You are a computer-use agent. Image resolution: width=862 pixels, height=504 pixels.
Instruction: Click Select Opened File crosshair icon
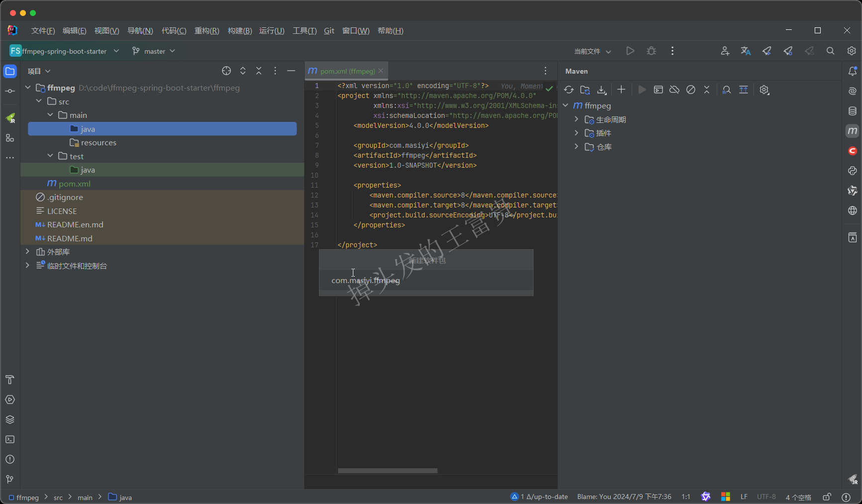coord(226,71)
